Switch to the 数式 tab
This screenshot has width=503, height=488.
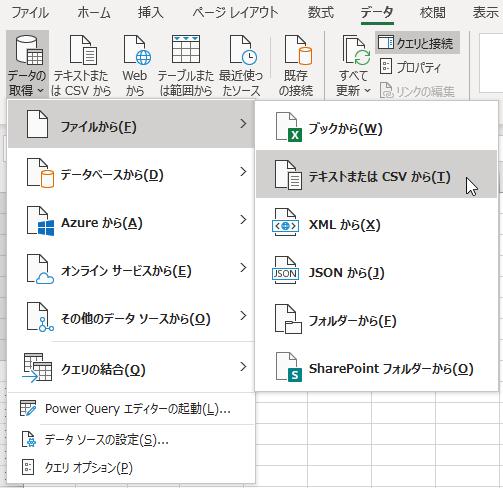pos(320,13)
